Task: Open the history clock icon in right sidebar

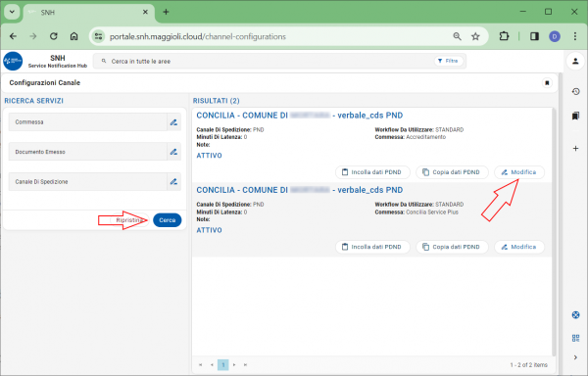Action: (x=575, y=91)
